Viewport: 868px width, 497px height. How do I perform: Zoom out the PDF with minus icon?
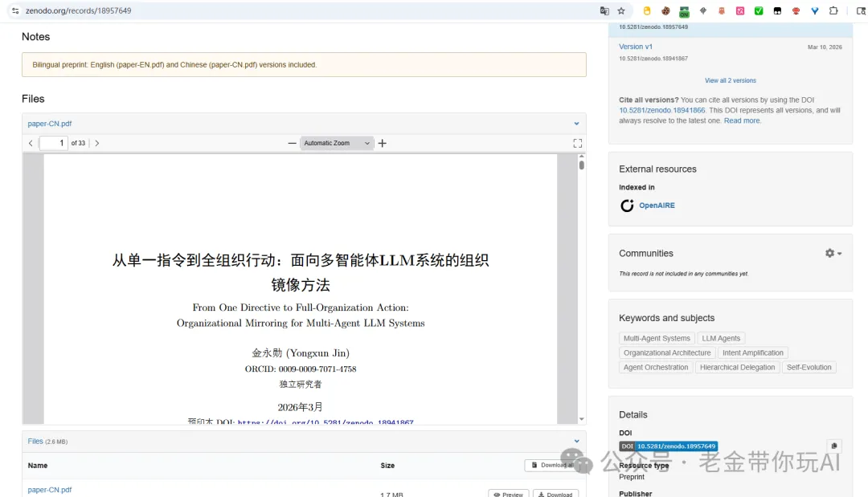292,143
